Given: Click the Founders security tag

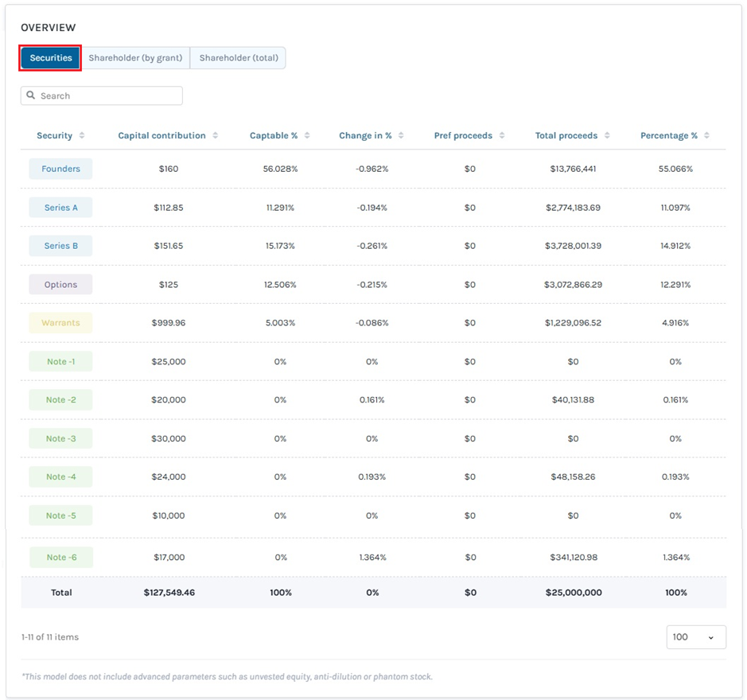Looking at the screenshot, I should pos(60,169).
